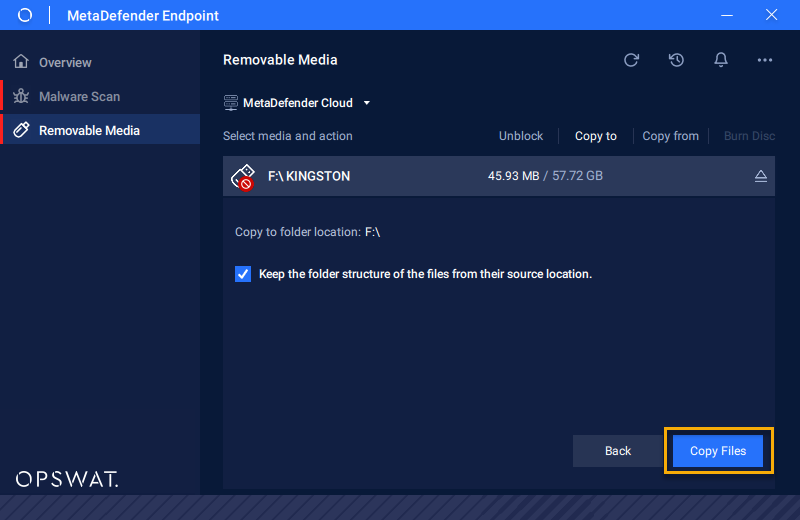Image resolution: width=800 pixels, height=520 pixels.
Task: Click the Select media and action text
Action: tap(287, 136)
